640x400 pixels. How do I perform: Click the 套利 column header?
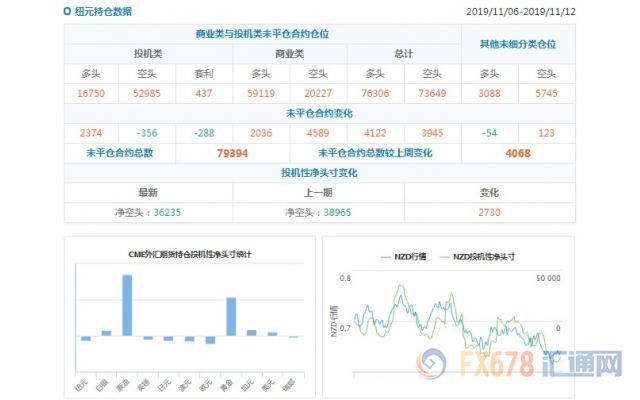point(204,74)
